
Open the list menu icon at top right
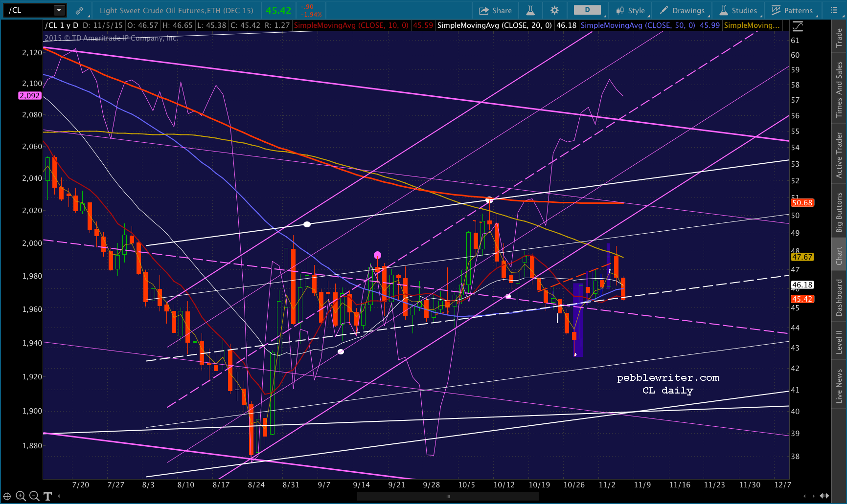pos(834,10)
